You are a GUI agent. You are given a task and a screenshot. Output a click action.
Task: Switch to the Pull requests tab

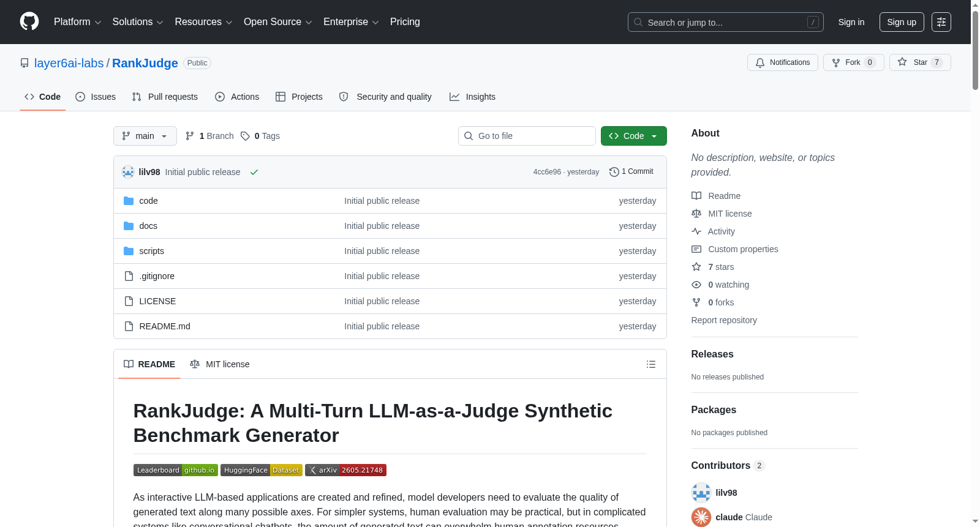click(165, 97)
